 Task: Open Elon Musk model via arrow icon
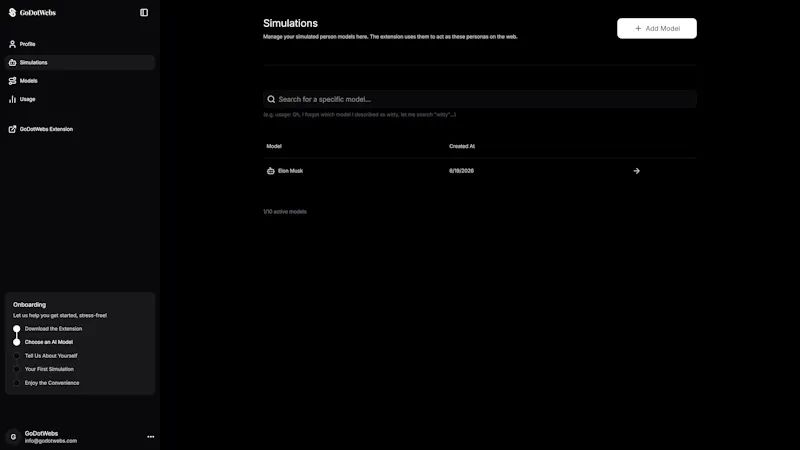pos(636,171)
